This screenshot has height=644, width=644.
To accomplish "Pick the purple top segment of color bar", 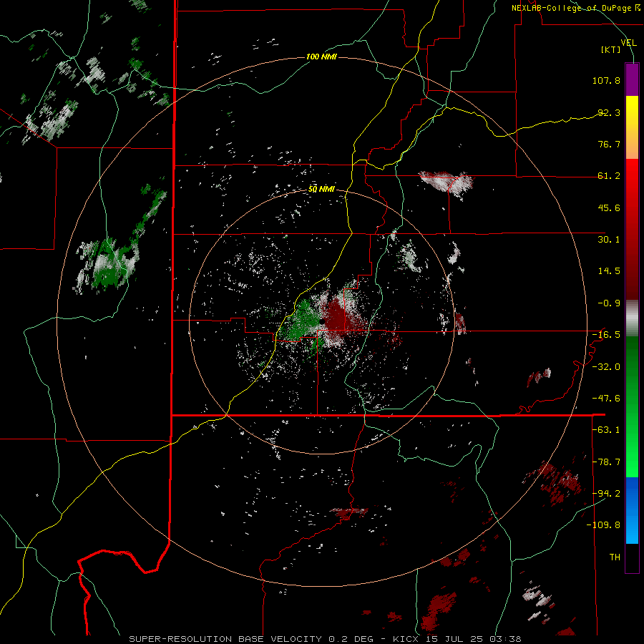I will [x=632, y=79].
